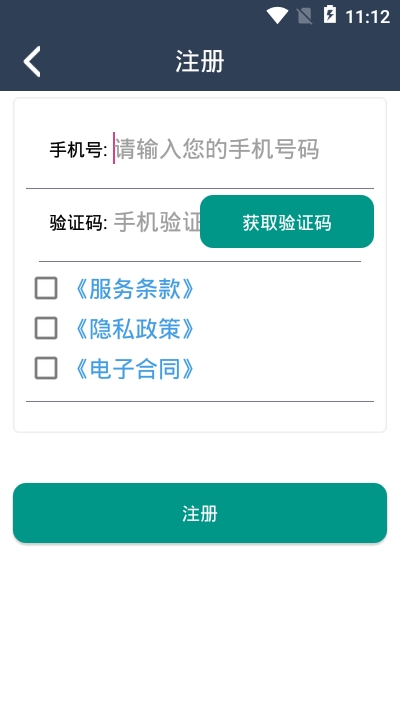Tap the 11:12 clock in status bar
The width and height of the screenshot is (400, 711).
(x=367, y=17)
